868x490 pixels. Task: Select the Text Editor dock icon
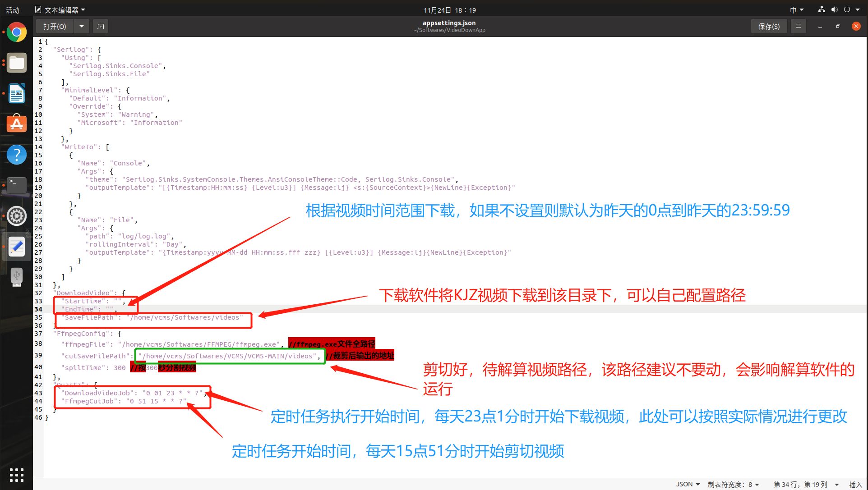(x=17, y=247)
